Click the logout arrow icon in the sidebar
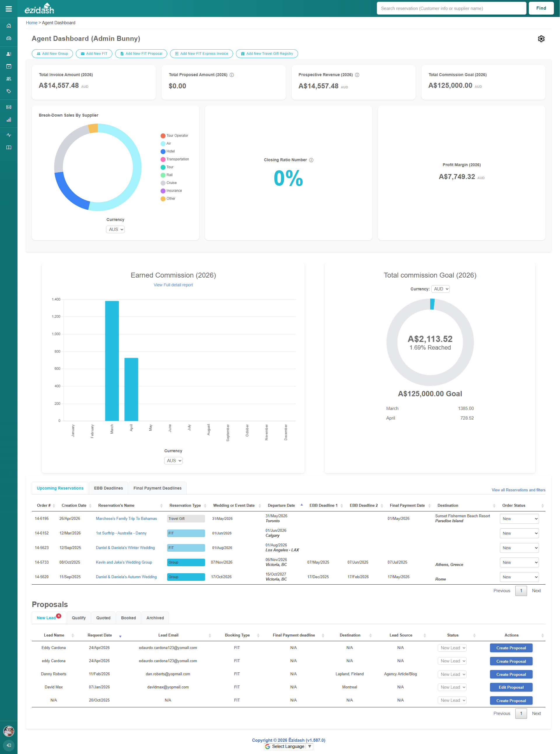The height and width of the screenshot is (754, 560). 9,745
